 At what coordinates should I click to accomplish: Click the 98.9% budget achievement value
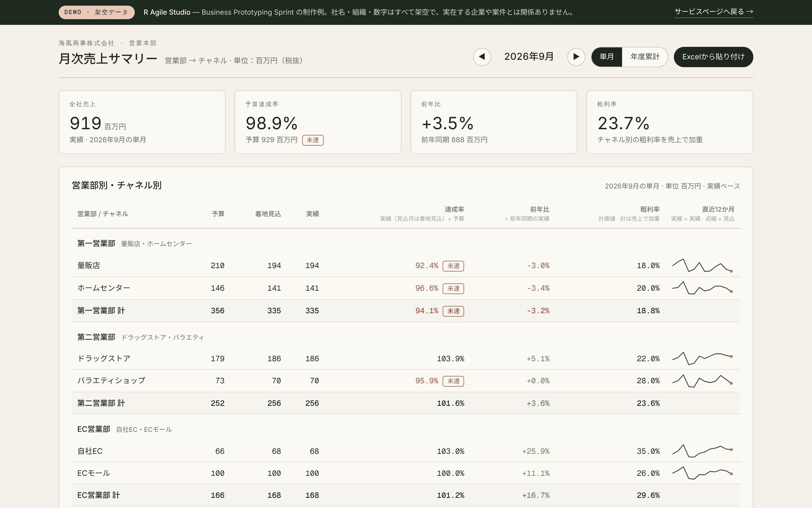(272, 123)
